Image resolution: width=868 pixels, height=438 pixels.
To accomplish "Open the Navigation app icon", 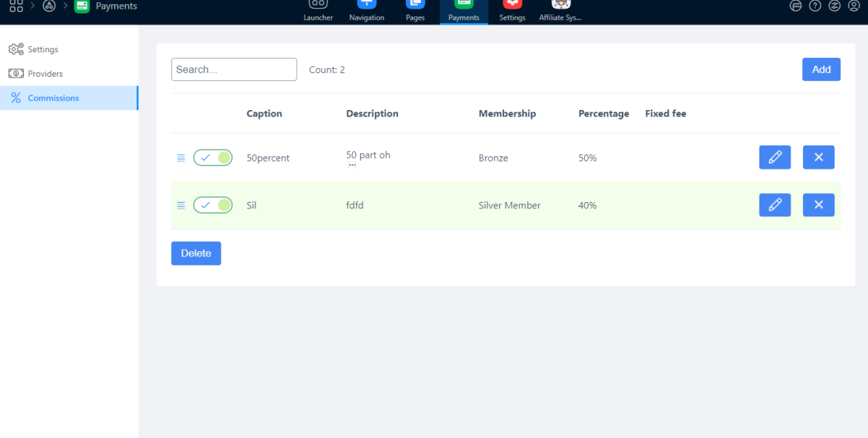I will click(367, 10).
